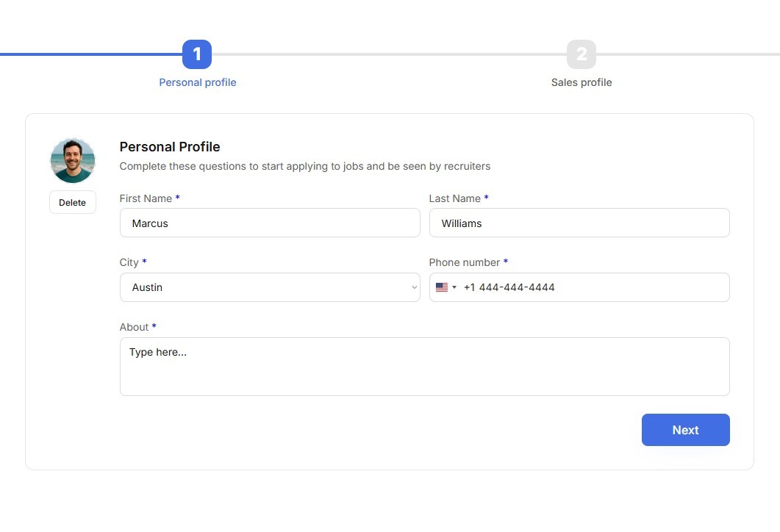This screenshot has width=780, height=532.
Task: Select the US flag icon
Action: (x=442, y=287)
